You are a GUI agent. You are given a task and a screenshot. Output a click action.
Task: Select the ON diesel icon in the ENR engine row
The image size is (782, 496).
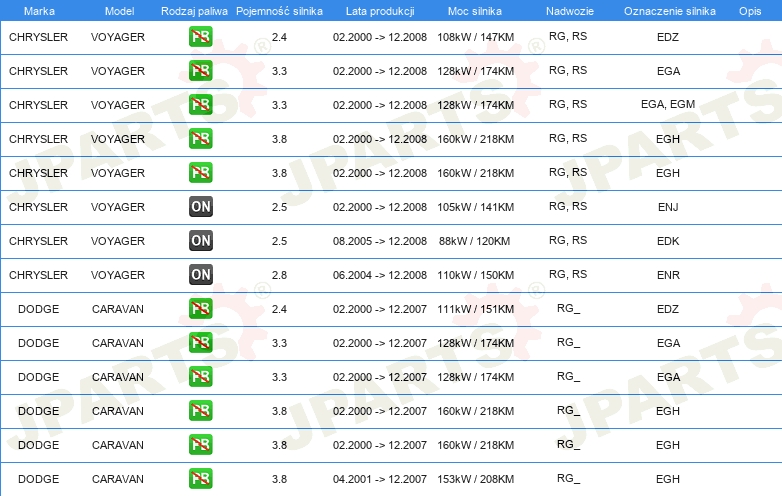pyautogui.click(x=200, y=275)
